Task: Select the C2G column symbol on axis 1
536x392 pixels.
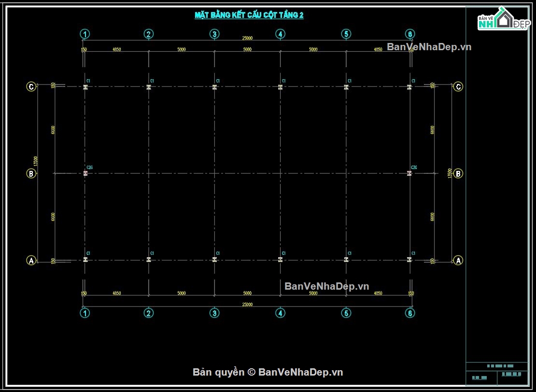Action: [x=85, y=173]
